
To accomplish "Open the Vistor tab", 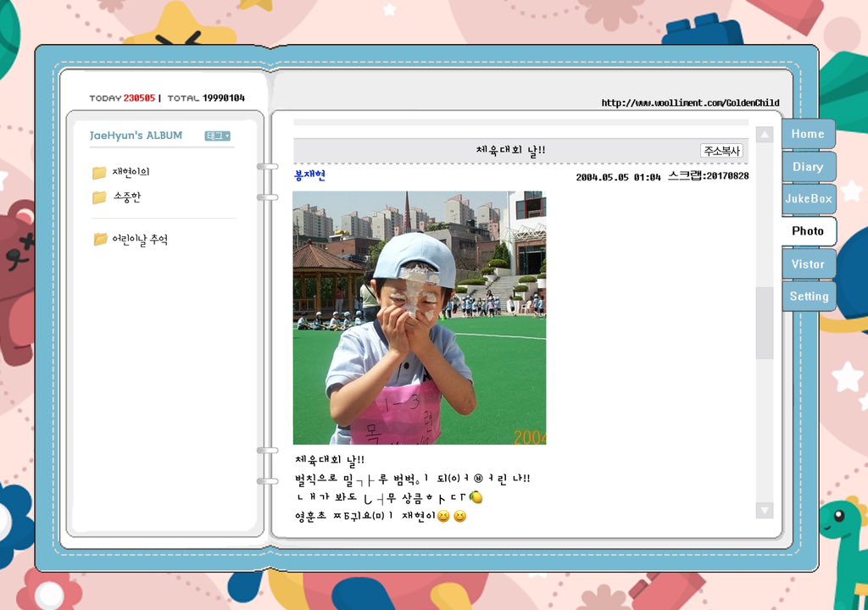I will click(x=808, y=264).
